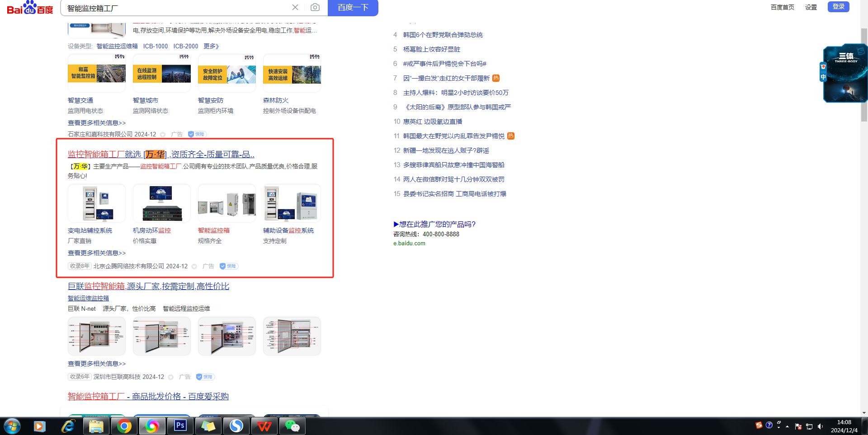
Task: Open WPS Office from the taskbar
Action: pos(264,426)
